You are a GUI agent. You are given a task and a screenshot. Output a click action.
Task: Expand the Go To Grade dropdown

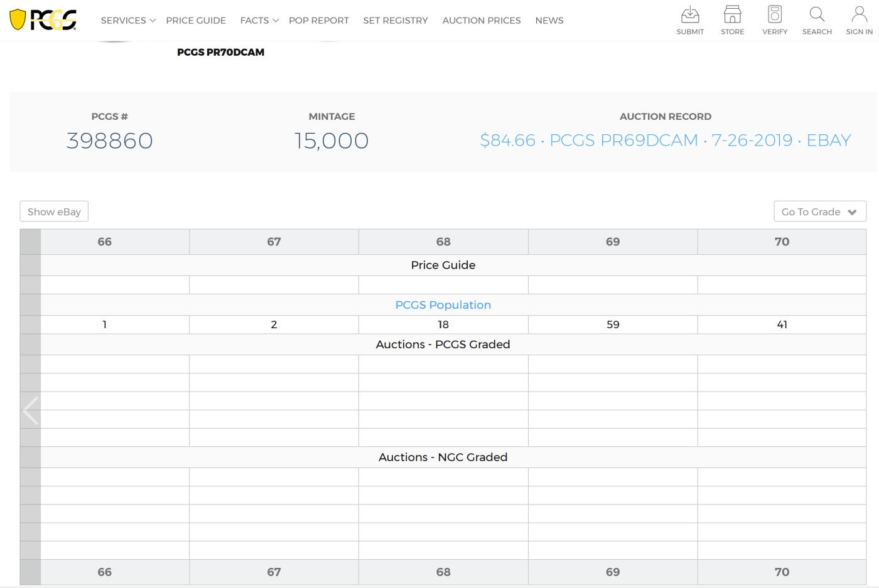click(819, 211)
